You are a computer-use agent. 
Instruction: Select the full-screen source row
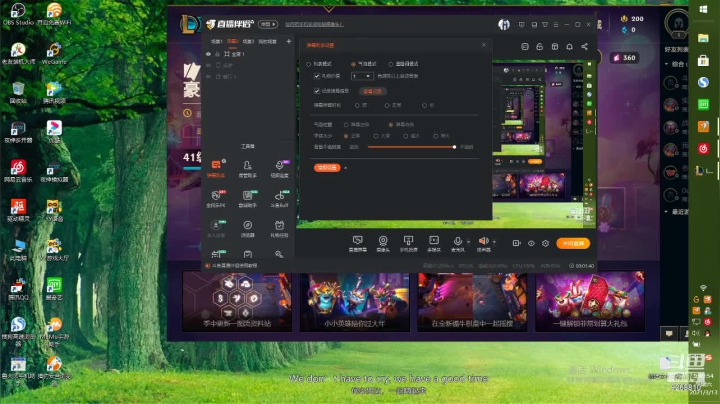pyautogui.click(x=248, y=54)
